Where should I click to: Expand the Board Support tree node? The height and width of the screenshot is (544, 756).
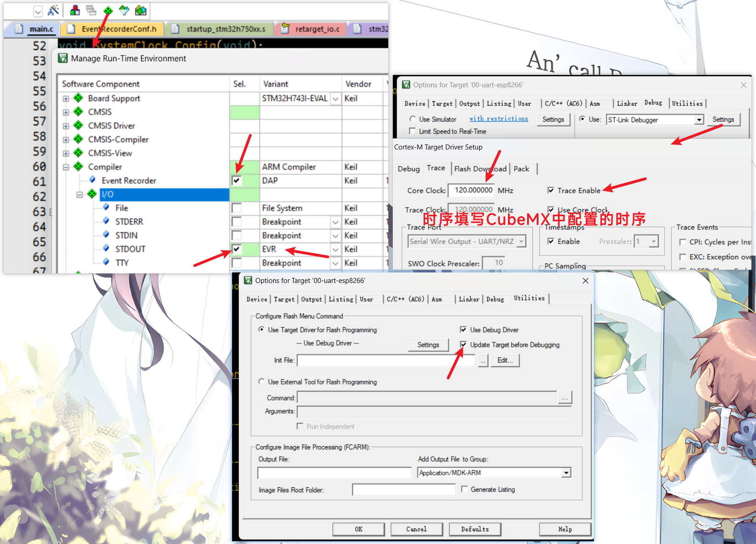coord(66,99)
